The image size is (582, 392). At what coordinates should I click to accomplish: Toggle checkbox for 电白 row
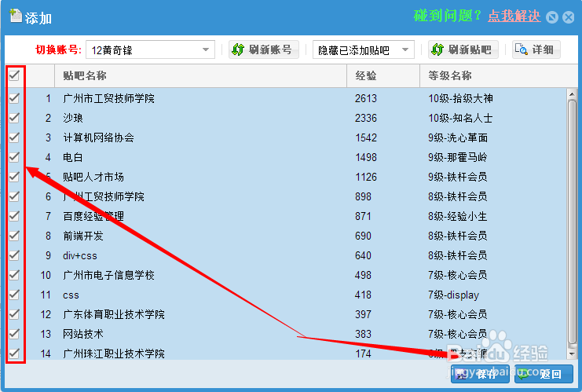pos(14,157)
